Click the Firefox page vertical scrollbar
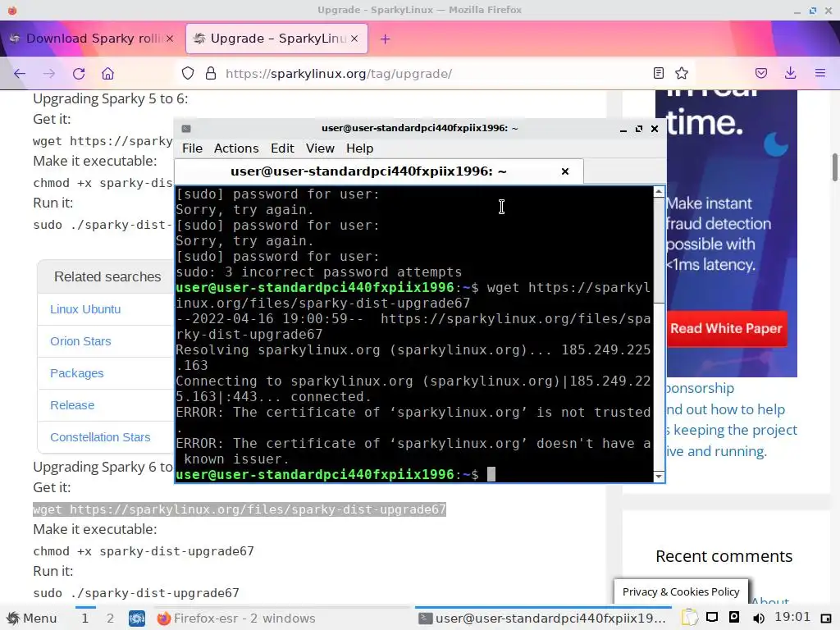This screenshot has width=840, height=630. coord(834,167)
